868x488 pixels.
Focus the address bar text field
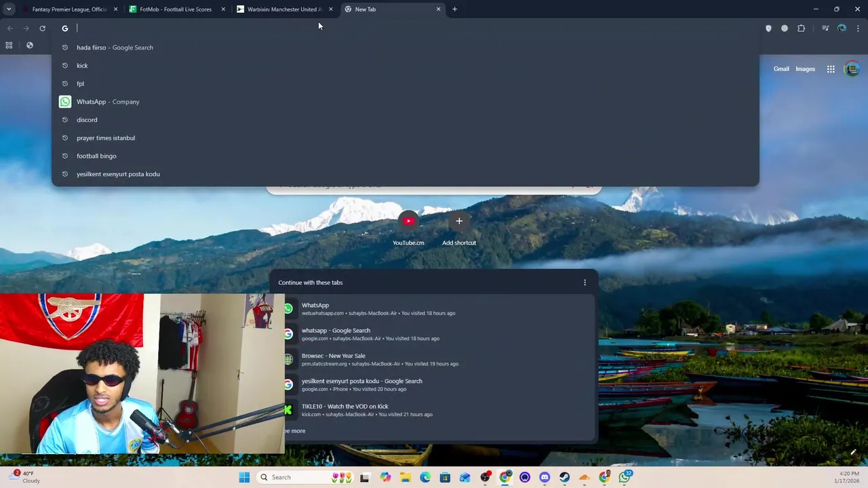click(407, 28)
